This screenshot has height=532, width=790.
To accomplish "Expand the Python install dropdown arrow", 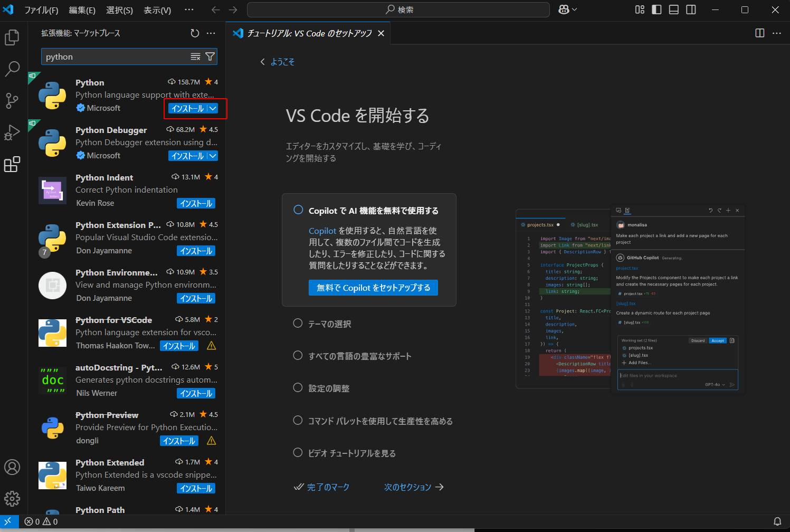I will [x=213, y=108].
